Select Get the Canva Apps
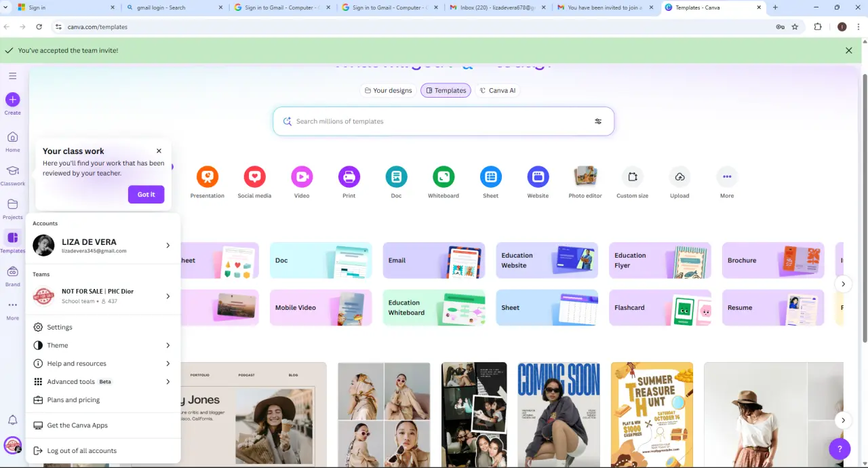Screen dimensions: 868x468 (x=103, y=425)
